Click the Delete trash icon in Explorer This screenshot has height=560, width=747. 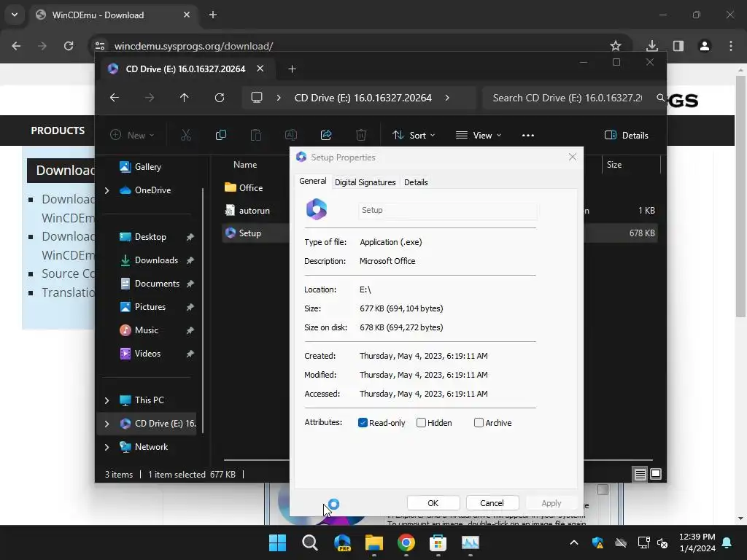point(361,135)
